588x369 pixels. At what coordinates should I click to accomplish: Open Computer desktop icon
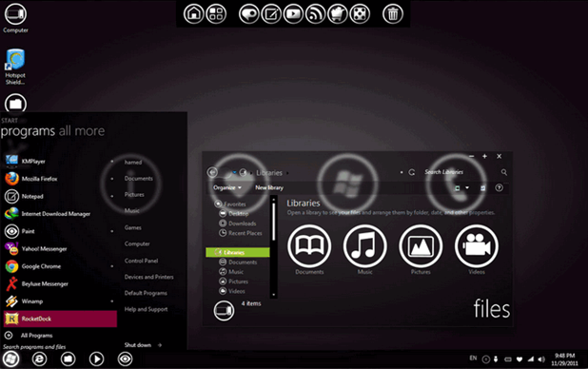15,18
